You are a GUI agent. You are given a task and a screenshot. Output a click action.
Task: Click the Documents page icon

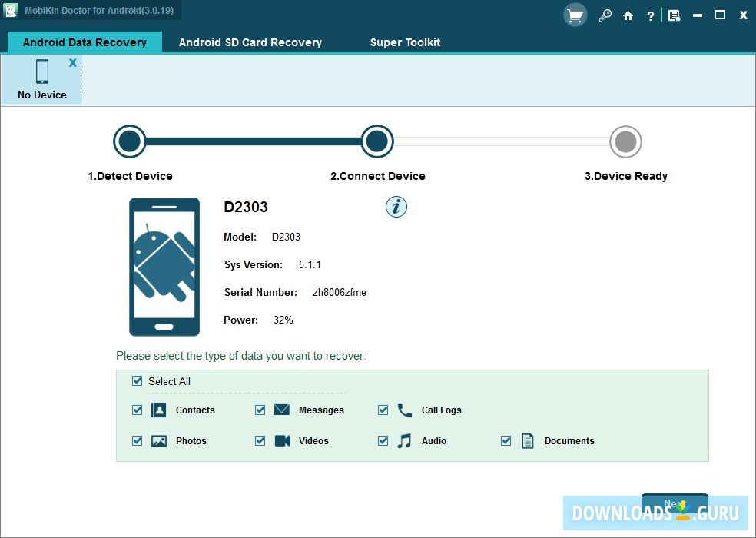coord(528,440)
